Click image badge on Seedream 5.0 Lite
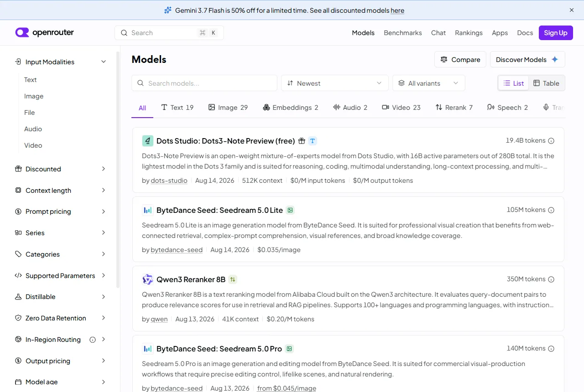 [x=290, y=210]
